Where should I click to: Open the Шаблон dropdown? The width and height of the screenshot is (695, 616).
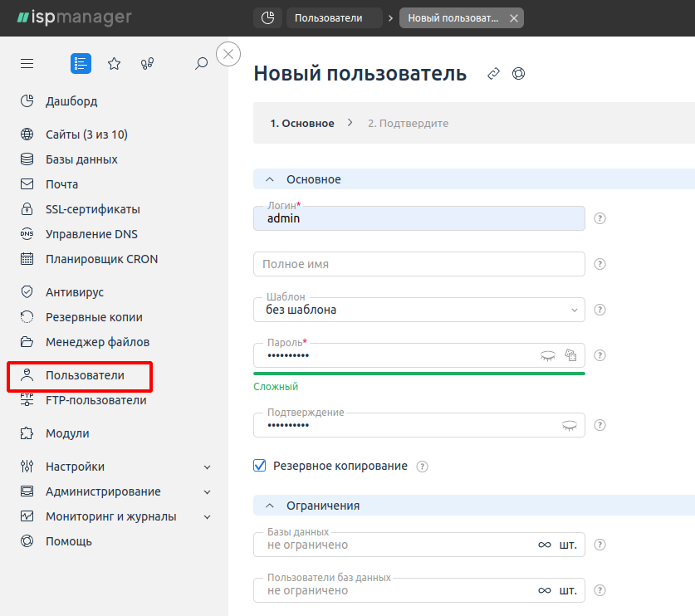(418, 310)
